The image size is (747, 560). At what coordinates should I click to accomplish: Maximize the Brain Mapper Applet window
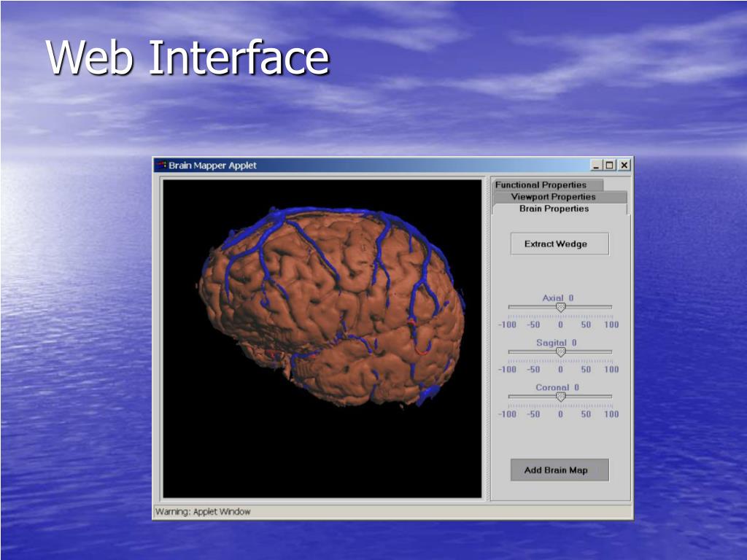pos(609,166)
